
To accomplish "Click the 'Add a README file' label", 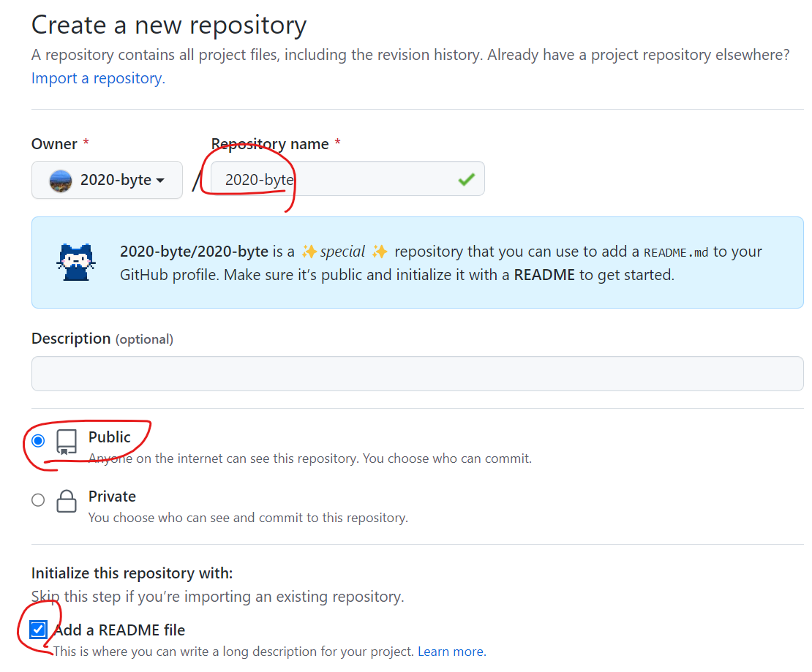I will pyautogui.click(x=120, y=630).
